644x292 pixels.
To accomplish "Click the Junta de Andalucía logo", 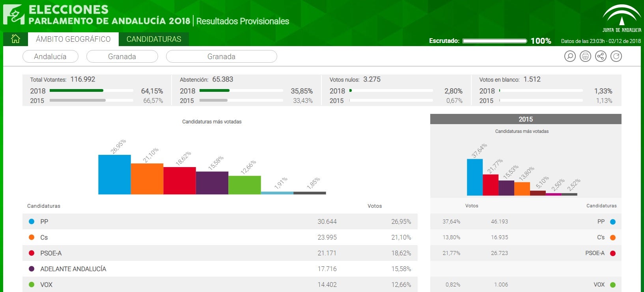I will [622, 18].
